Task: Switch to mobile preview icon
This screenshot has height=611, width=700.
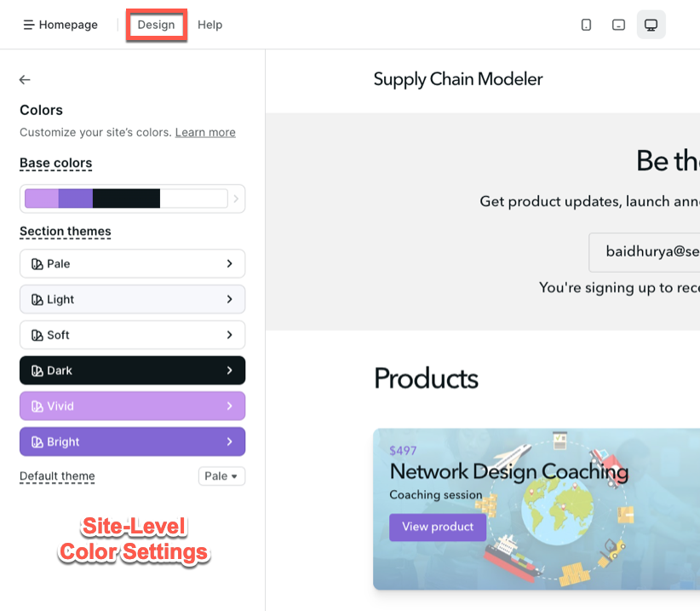Action: (586, 25)
